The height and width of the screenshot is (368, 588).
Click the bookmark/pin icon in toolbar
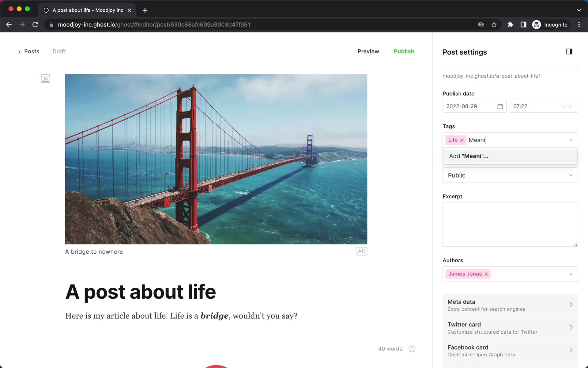click(x=494, y=24)
